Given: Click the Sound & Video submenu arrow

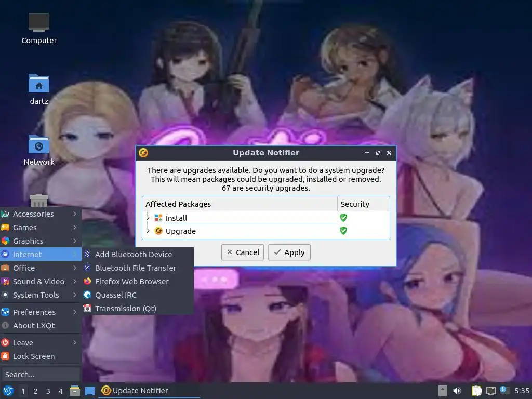Looking at the screenshot, I should pyautogui.click(x=75, y=282).
